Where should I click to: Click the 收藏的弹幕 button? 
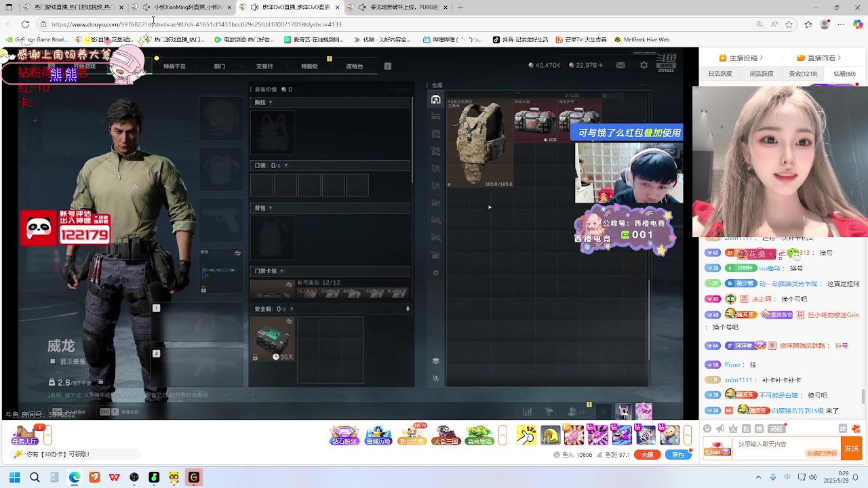tap(821, 454)
